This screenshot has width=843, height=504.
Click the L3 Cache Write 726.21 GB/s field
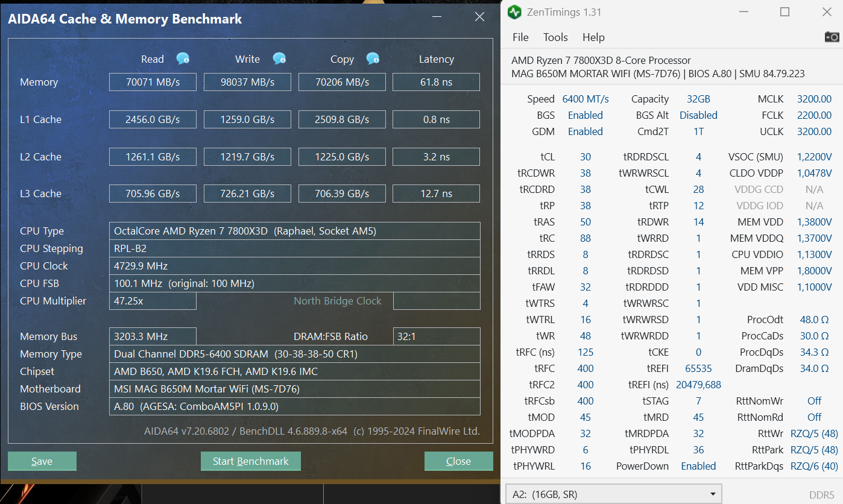pos(247,194)
